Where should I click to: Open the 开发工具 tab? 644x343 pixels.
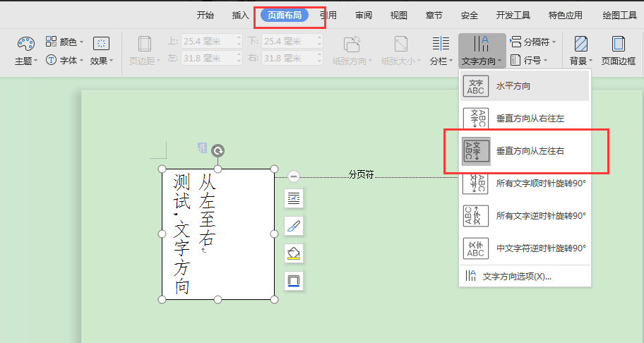click(x=513, y=16)
